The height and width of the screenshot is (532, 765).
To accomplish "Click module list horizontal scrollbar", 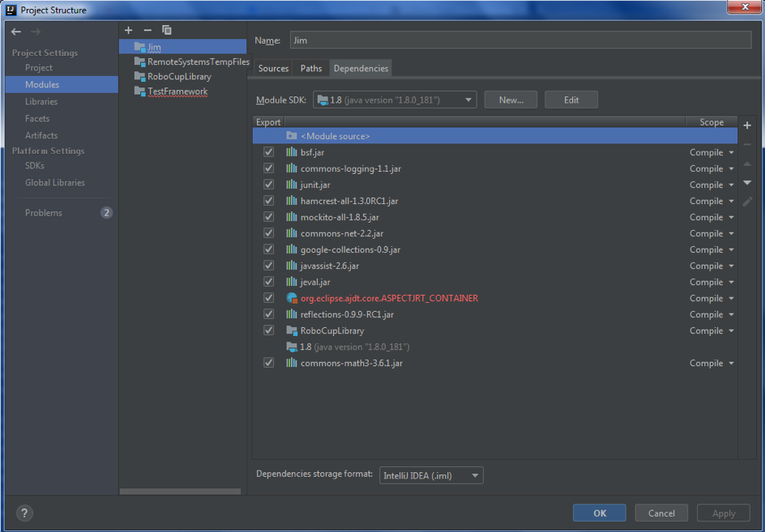I will click(x=180, y=492).
